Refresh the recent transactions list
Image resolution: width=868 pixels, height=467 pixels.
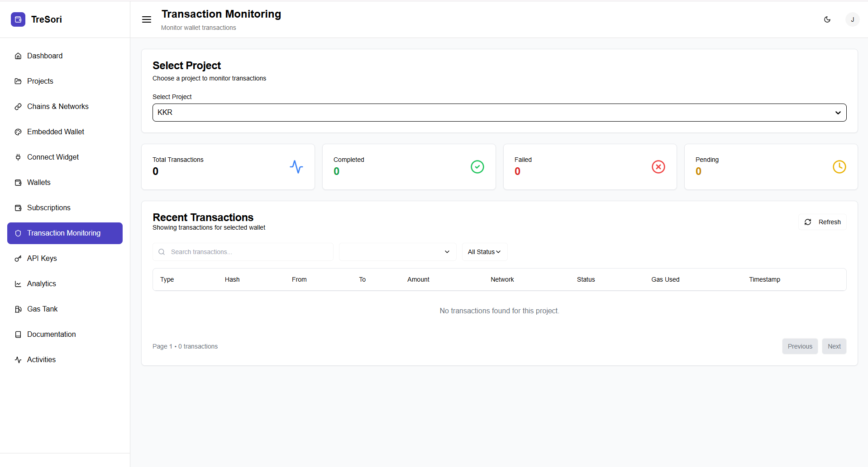(822, 222)
